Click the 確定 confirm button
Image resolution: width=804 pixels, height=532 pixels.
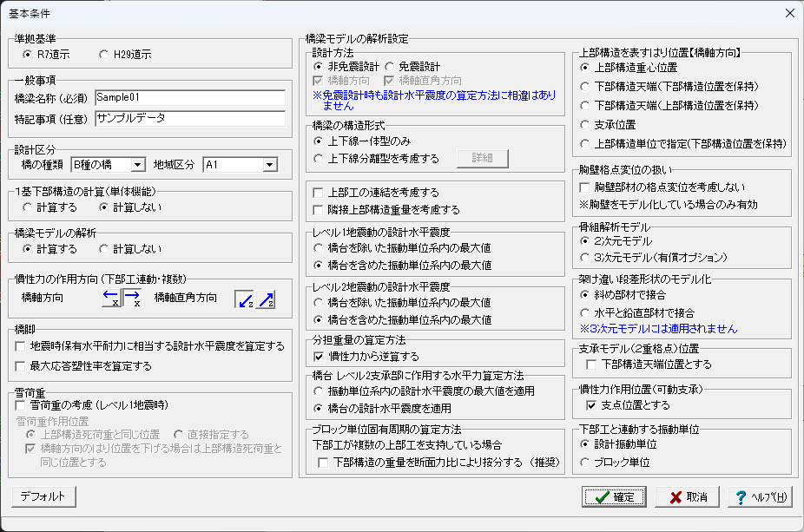pyautogui.click(x=614, y=497)
